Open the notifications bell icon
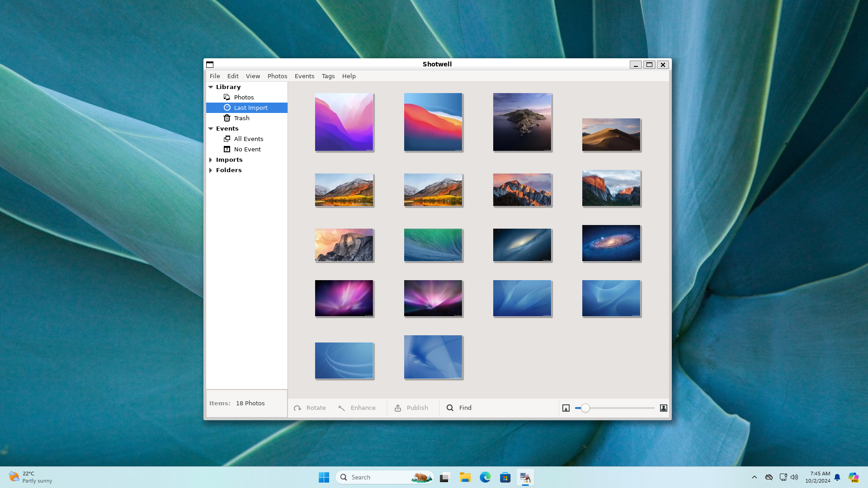 click(837, 477)
